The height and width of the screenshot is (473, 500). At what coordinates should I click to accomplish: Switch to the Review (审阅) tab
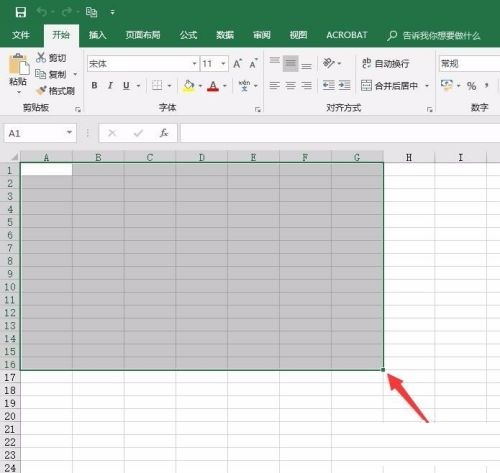(x=261, y=35)
